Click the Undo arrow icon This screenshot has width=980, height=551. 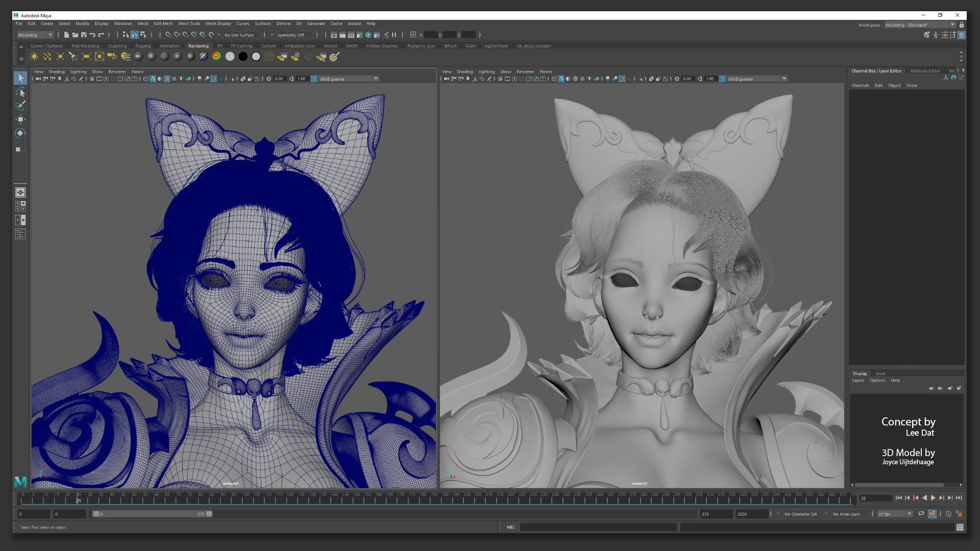tap(92, 35)
